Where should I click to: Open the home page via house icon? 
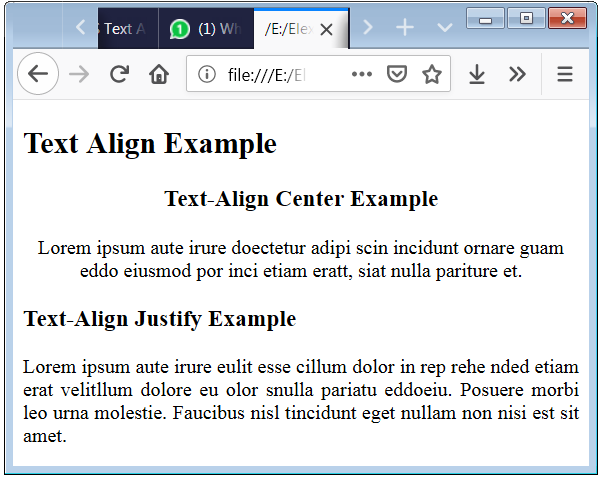tap(159, 74)
